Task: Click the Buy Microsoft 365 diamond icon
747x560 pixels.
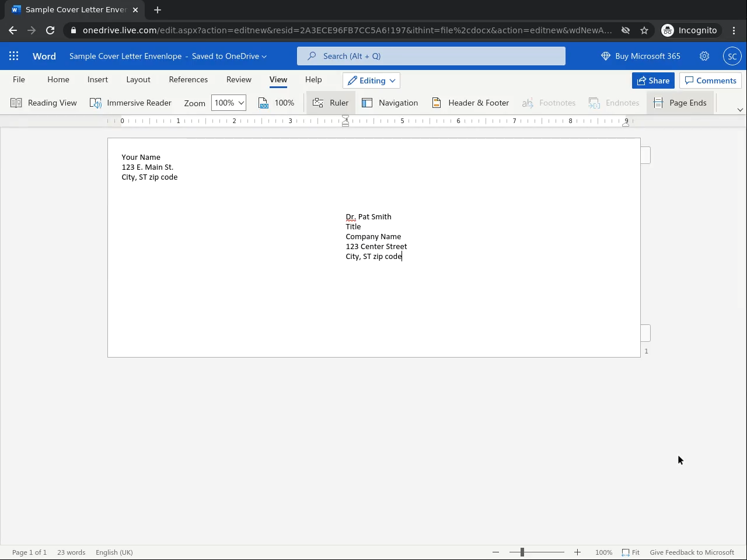Action: (x=606, y=56)
